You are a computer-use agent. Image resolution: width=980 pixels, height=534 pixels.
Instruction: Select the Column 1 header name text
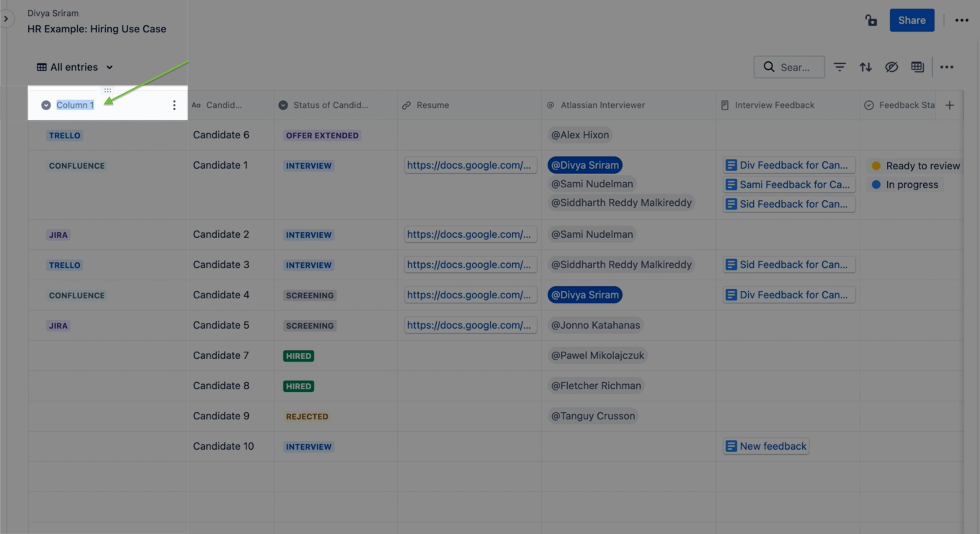pyautogui.click(x=75, y=105)
